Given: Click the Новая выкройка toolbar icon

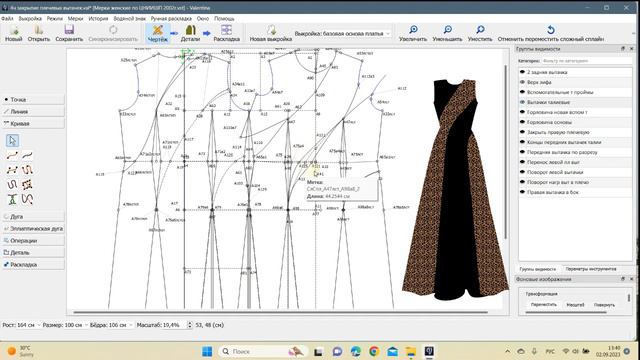Looking at the screenshot, I should [271, 30].
